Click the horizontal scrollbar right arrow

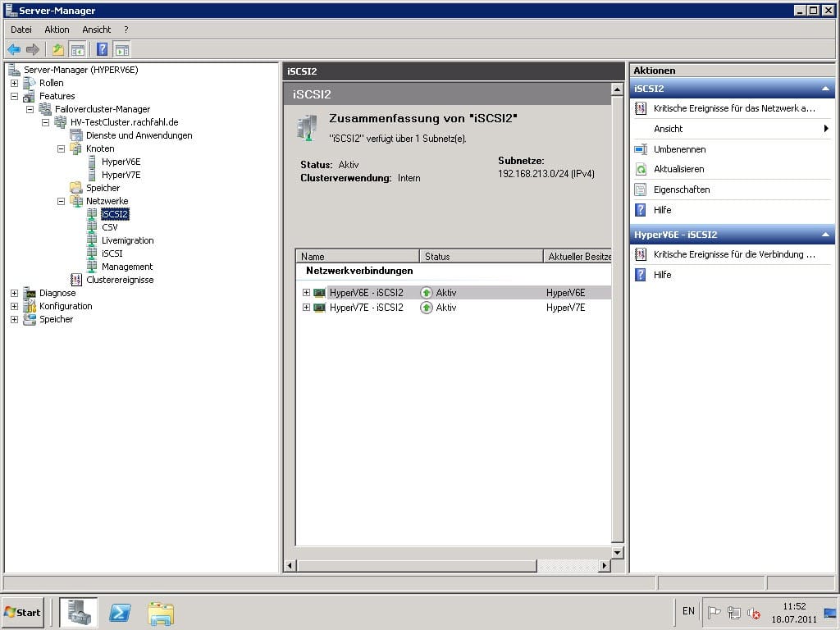[x=605, y=565]
